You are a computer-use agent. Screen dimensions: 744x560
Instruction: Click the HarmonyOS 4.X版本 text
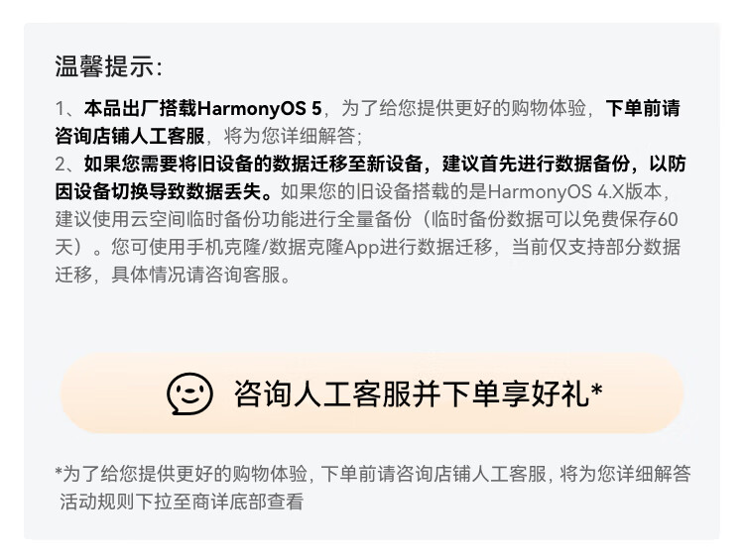(x=574, y=191)
